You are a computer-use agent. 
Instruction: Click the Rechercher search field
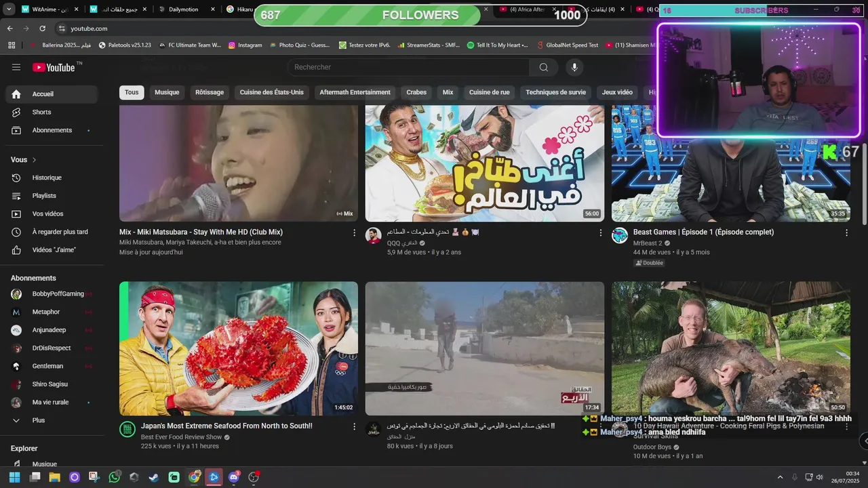[408, 67]
